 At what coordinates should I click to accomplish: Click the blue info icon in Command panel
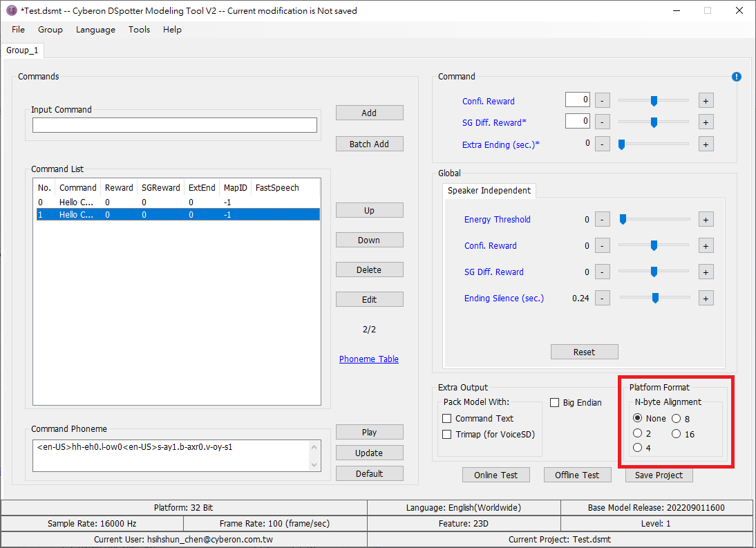click(x=736, y=77)
